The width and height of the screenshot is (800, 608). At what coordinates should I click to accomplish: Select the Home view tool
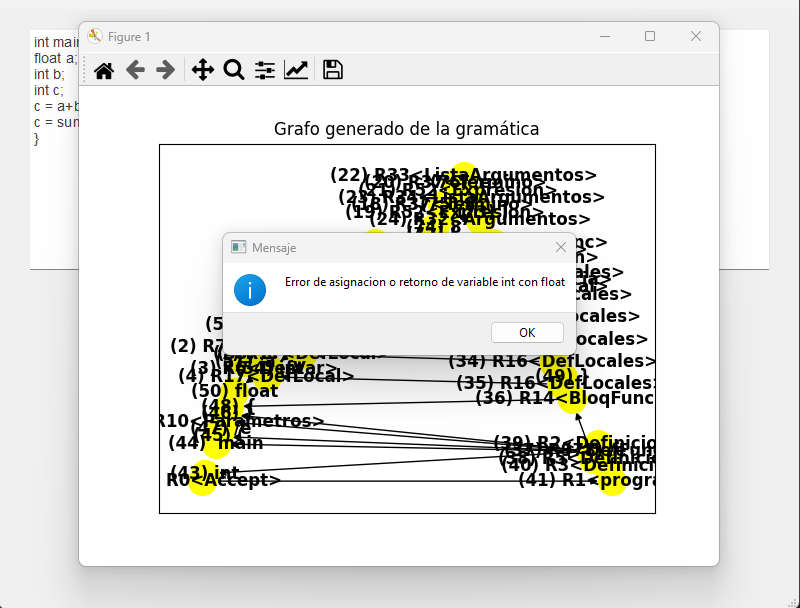click(103, 70)
